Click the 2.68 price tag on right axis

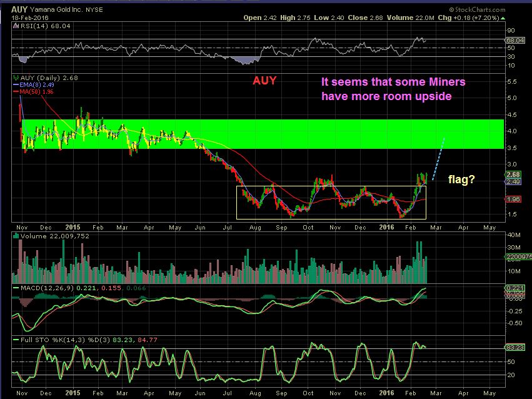coord(513,174)
